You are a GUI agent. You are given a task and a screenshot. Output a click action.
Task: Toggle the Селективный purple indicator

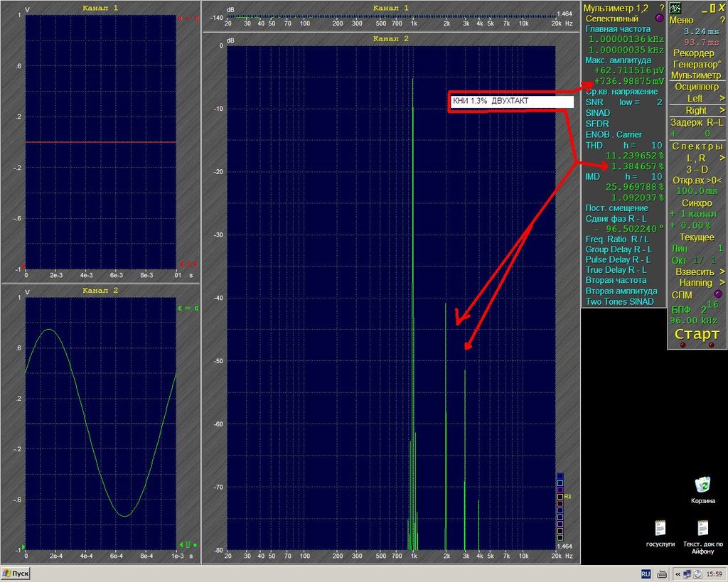(x=659, y=18)
